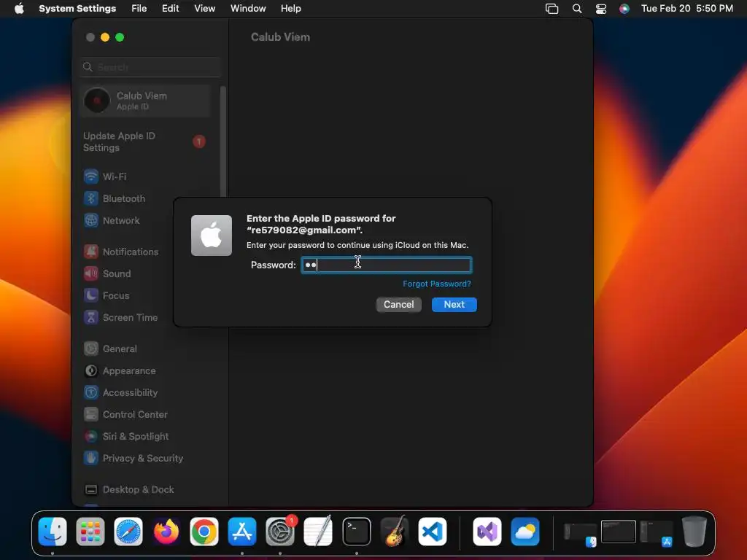
Task: Open Desktop & Dock settings
Action: coord(129,490)
